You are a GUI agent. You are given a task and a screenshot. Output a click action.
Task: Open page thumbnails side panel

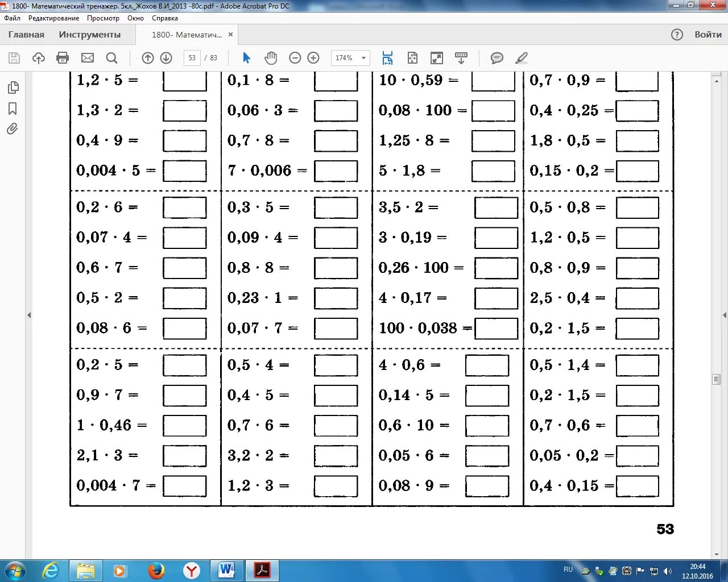tap(13, 88)
